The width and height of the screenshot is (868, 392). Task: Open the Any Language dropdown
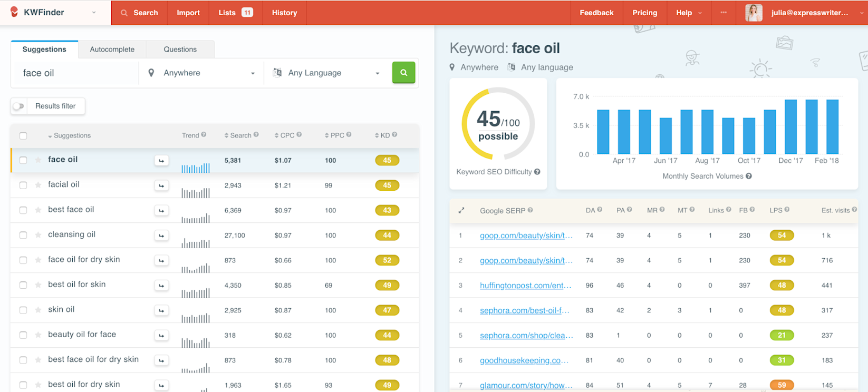326,73
